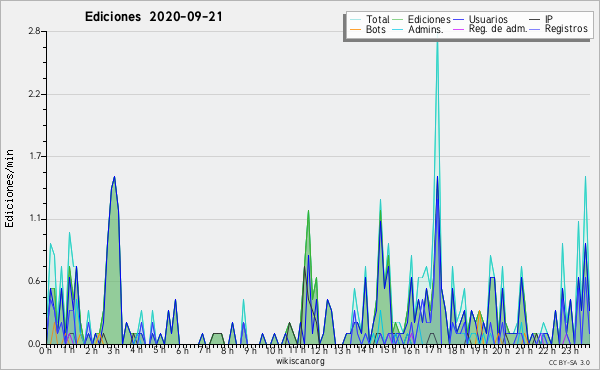Click the '12 h' x-axis label
This screenshot has width=600, height=370.
pyautogui.click(x=319, y=351)
